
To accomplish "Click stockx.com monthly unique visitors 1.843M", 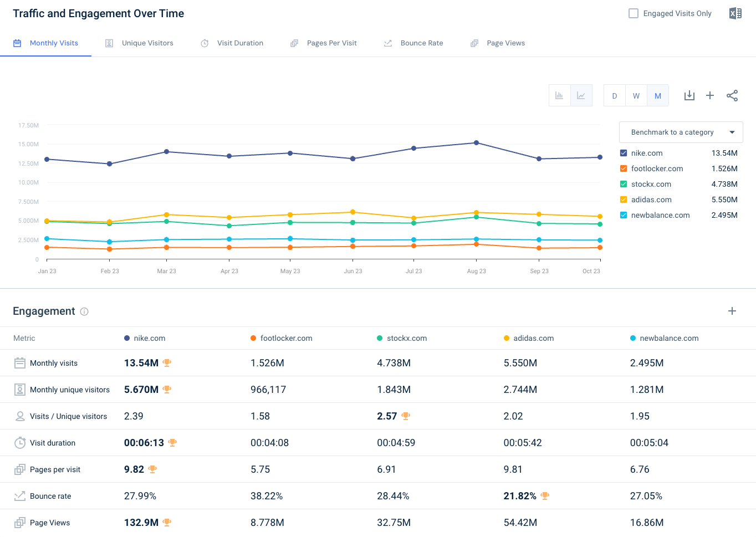I will [x=394, y=390].
